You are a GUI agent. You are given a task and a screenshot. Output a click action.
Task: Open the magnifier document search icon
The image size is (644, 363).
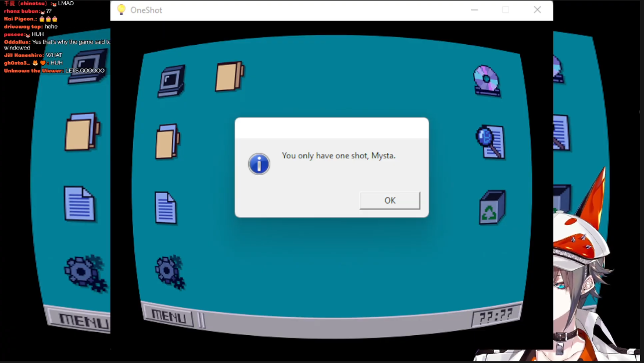pyautogui.click(x=491, y=142)
